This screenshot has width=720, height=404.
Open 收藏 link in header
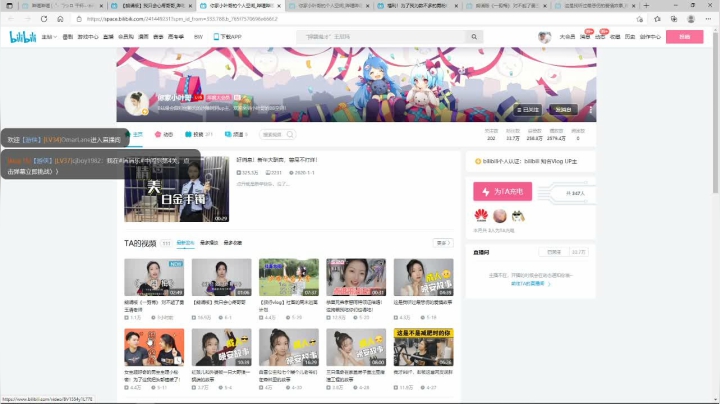[x=615, y=37]
